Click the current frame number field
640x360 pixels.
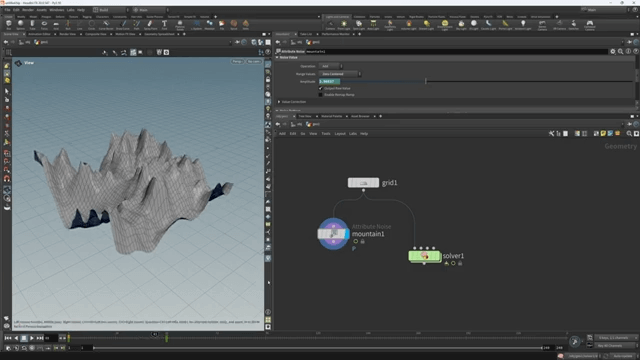51,338
